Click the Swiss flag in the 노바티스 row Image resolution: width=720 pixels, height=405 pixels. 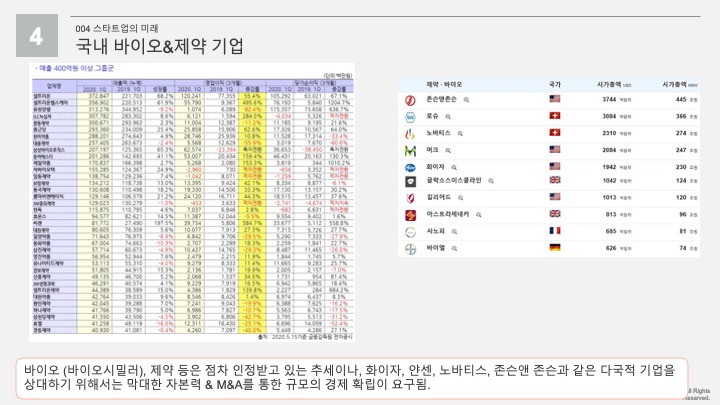point(555,133)
